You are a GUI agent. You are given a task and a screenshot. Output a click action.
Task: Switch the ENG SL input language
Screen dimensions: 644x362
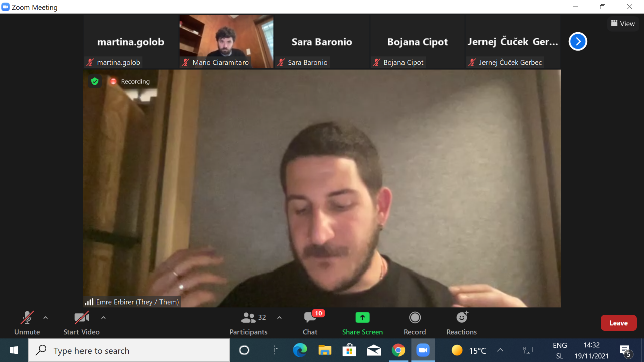(x=560, y=350)
